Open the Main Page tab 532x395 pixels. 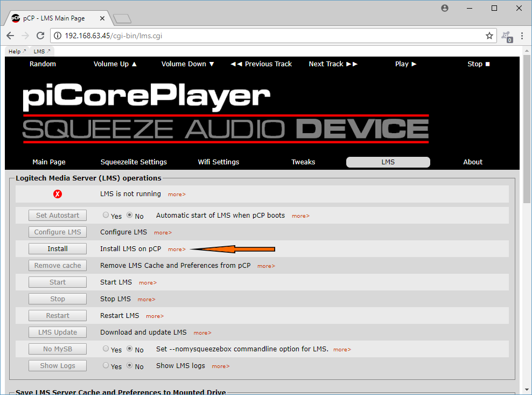click(49, 162)
